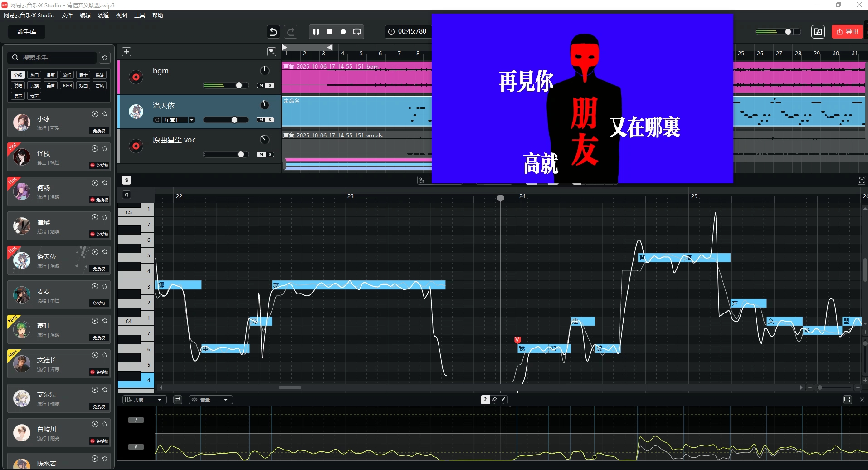Click the 原曲星尘 voc volume slider

click(225, 154)
